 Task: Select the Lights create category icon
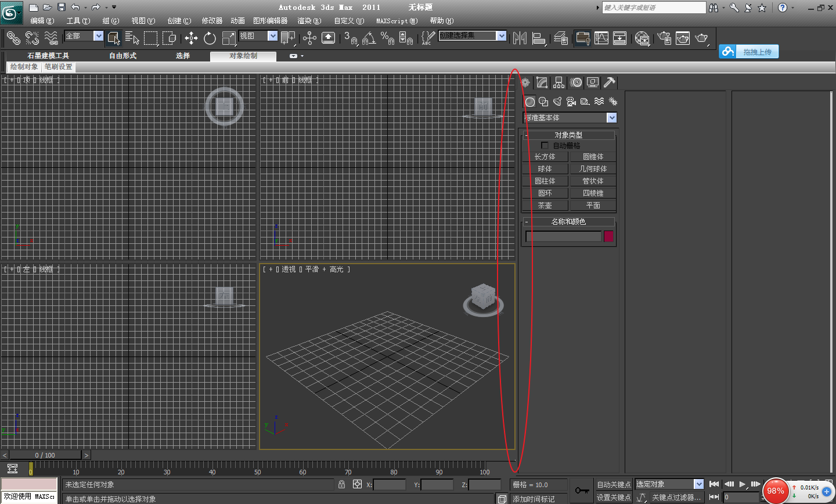557,102
